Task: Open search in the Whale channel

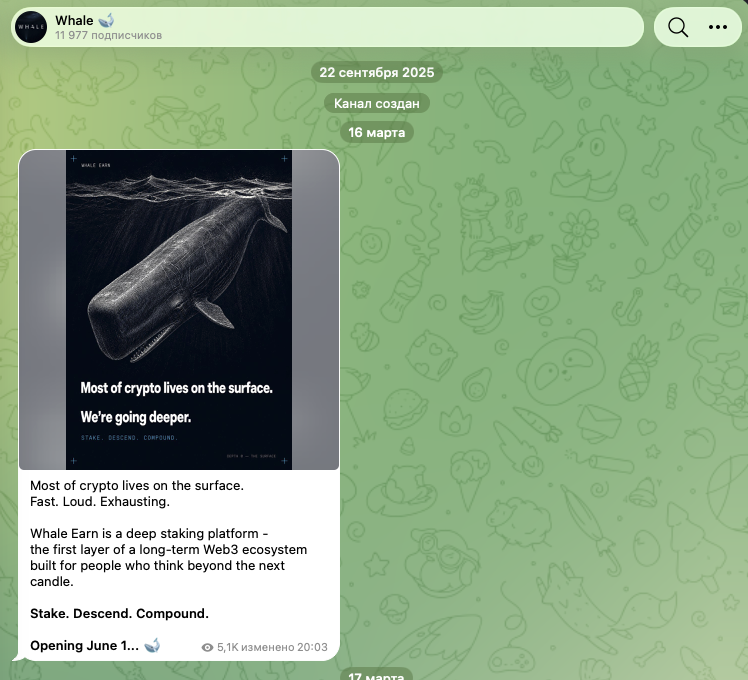Action: [678, 27]
